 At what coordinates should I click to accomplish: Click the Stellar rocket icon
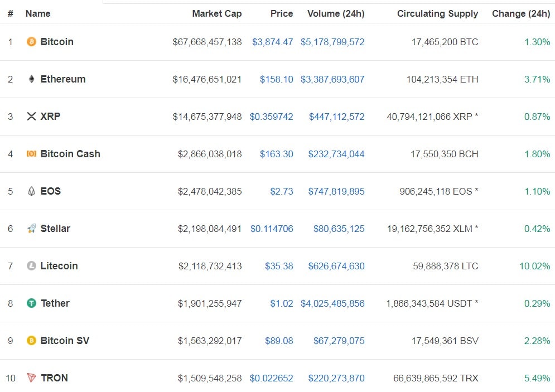point(31,229)
